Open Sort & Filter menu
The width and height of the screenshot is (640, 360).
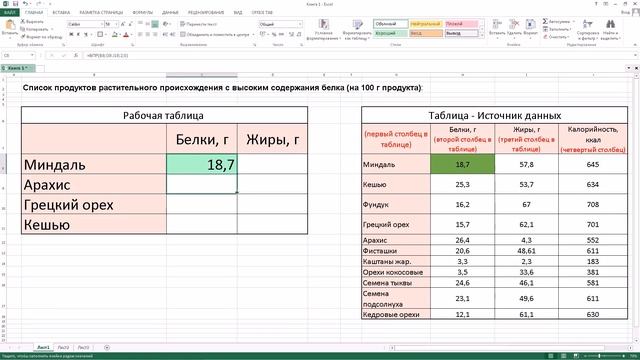(588, 29)
